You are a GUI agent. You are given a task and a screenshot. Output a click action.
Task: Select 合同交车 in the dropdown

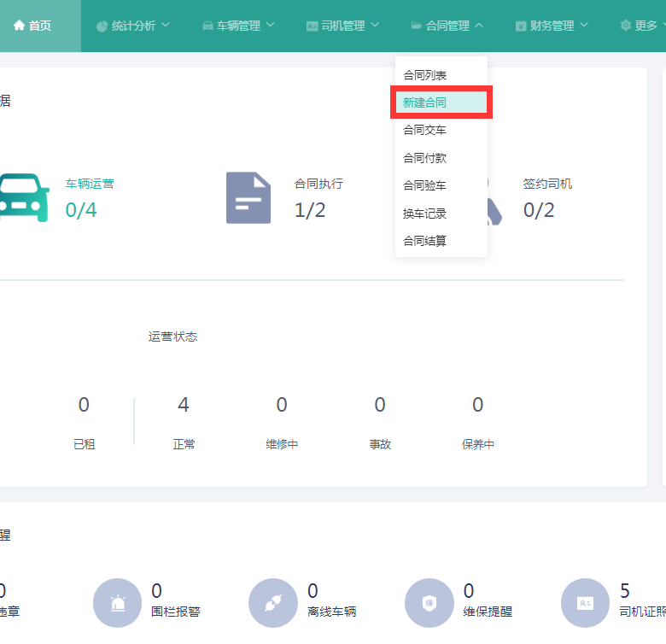(425, 130)
